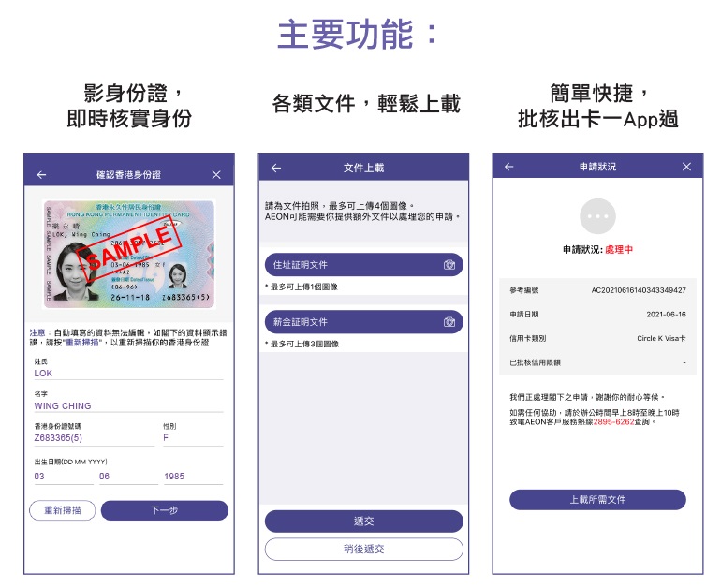Viewport: 721px width, 588px height.
Task: Go back from the 確認香港身份證 screen
Action: point(41,175)
